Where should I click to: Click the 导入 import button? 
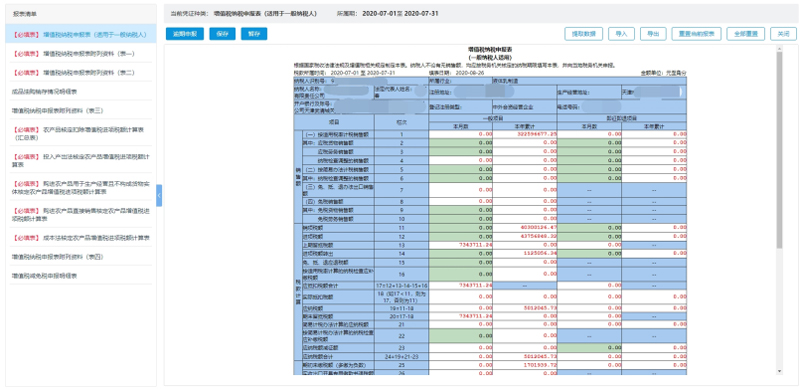(x=621, y=34)
